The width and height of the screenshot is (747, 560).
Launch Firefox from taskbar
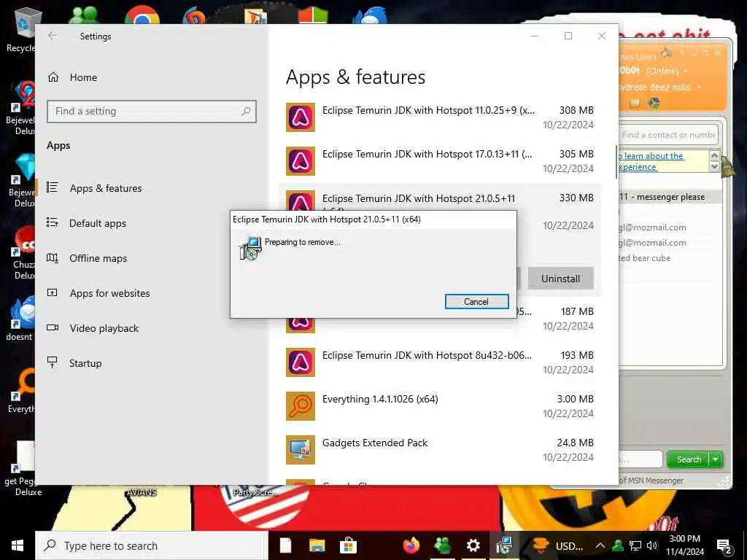pos(411,545)
